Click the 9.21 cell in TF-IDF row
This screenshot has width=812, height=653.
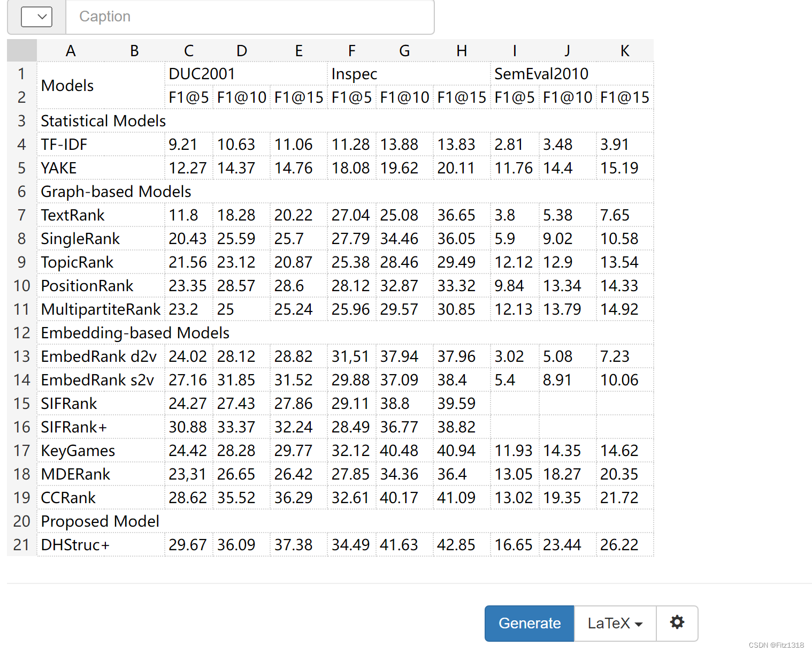[189, 145]
